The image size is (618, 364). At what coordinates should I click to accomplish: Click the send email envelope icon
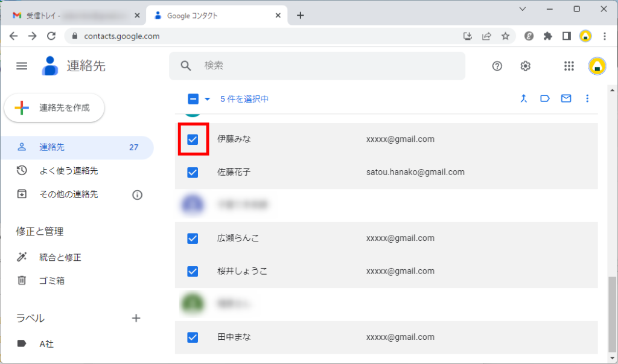point(566,98)
